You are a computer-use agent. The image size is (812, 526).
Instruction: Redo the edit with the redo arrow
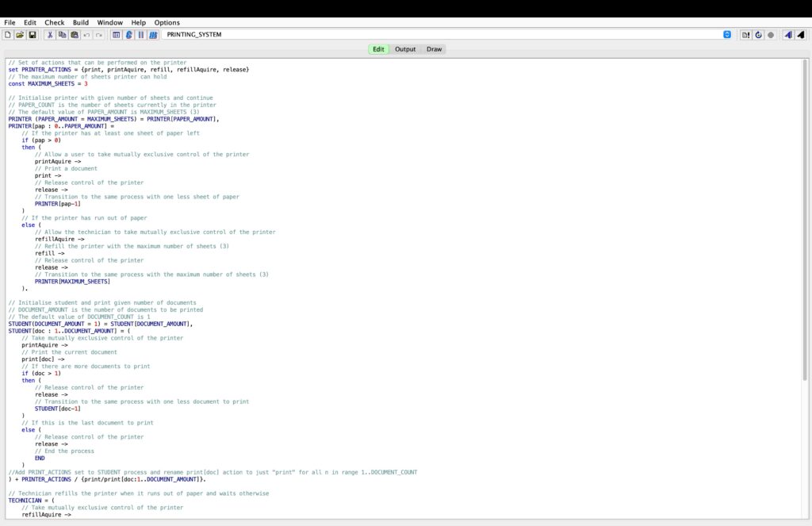point(99,35)
